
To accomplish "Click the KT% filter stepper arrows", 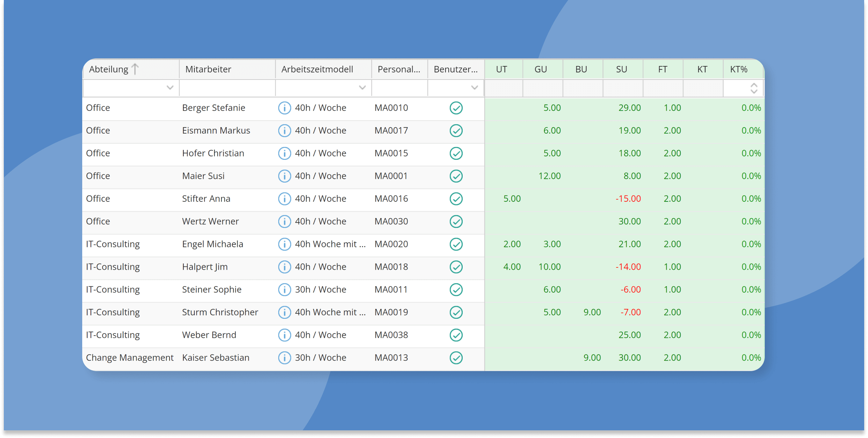I will pos(754,88).
